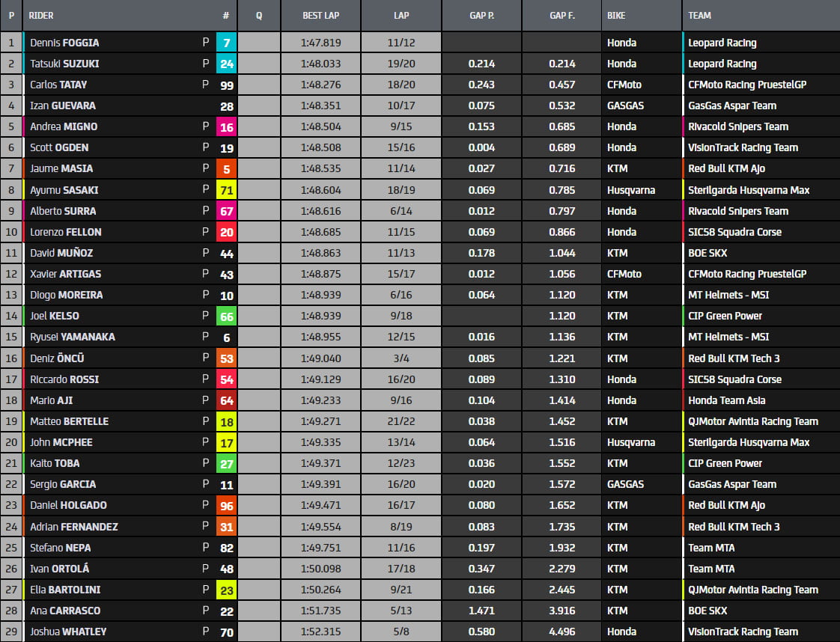Click the P pit indicator beside Ayumu Sasaki

click(x=205, y=190)
